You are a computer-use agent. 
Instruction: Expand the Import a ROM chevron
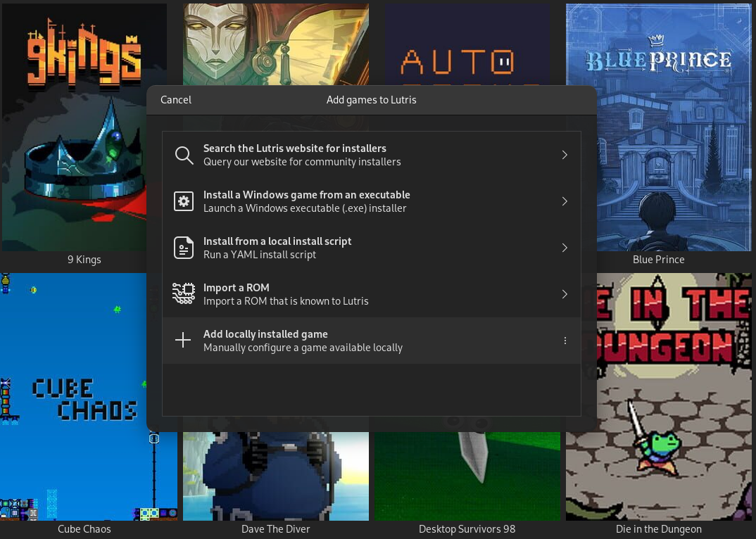pos(565,294)
